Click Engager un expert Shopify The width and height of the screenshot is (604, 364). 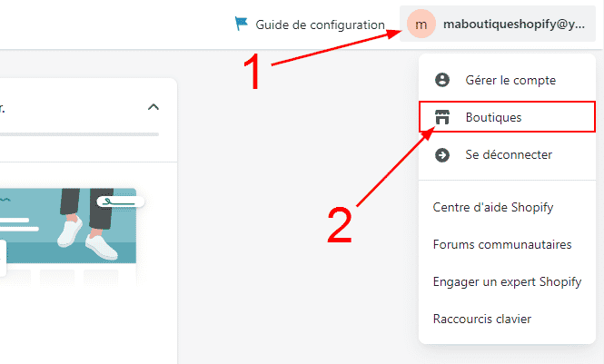pyautogui.click(x=507, y=281)
